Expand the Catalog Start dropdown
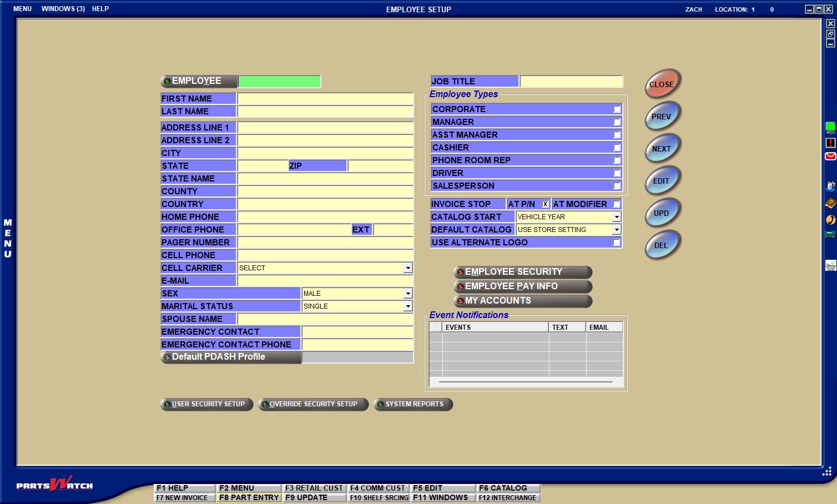The height and width of the screenshot is (504, 837). click(617, 217)
